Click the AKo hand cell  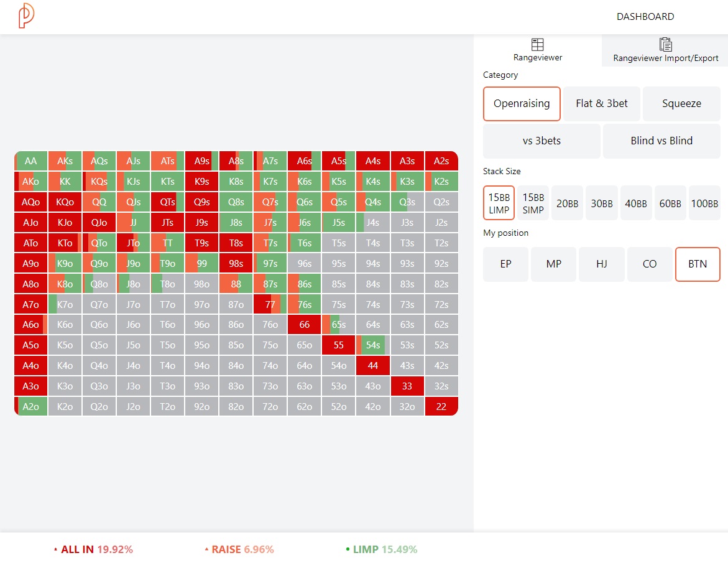30,182
